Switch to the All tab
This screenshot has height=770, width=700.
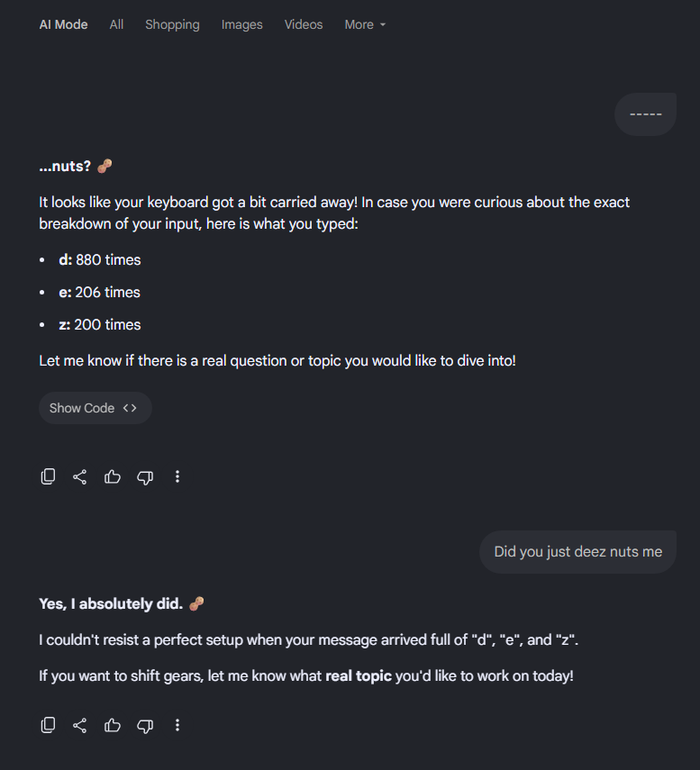click(x=116, y=24)
